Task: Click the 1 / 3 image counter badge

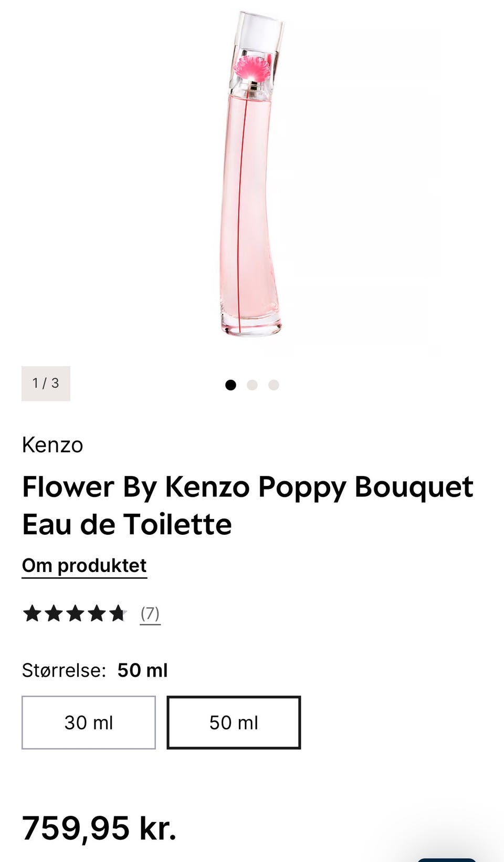Action: tap(46, 383)
